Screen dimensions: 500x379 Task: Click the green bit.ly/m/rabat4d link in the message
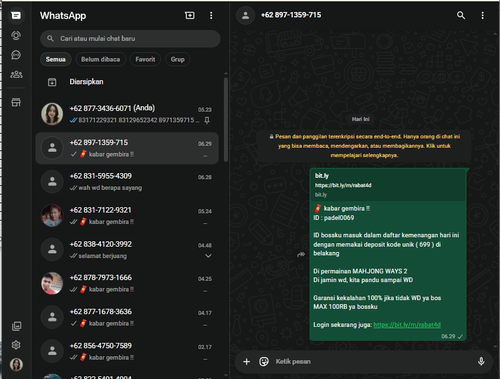407,325
